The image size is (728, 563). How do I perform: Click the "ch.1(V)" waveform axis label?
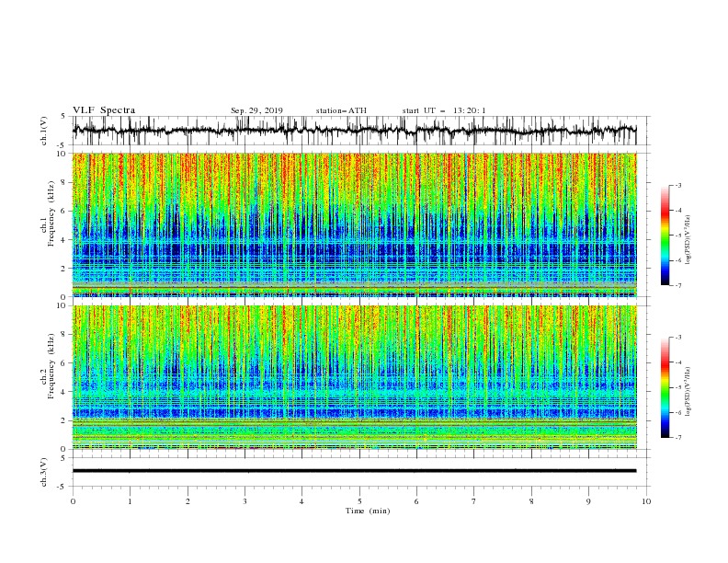click(44, 131)
